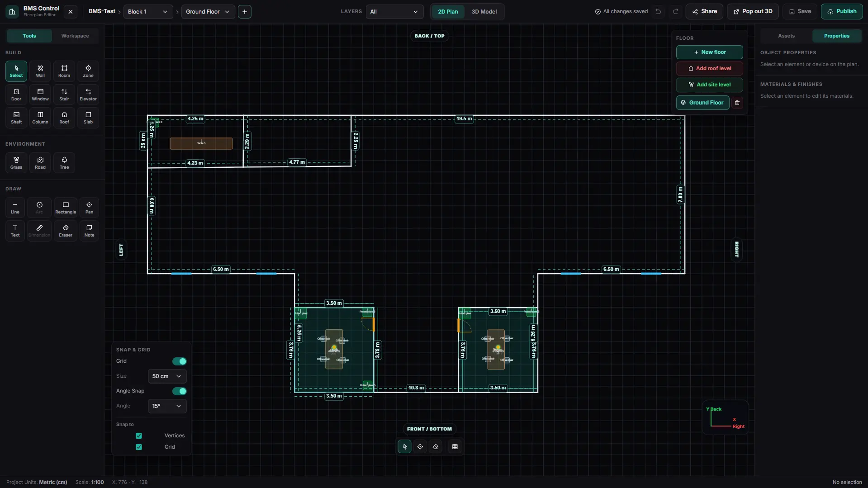Click the BACK / TOP view label

[429, 36]
